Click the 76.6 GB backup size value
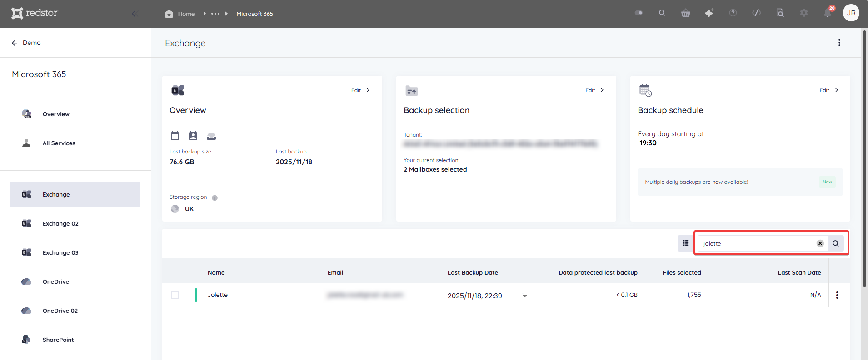Image resolution: width=868 pixels, height=360 pixels. 182,162
